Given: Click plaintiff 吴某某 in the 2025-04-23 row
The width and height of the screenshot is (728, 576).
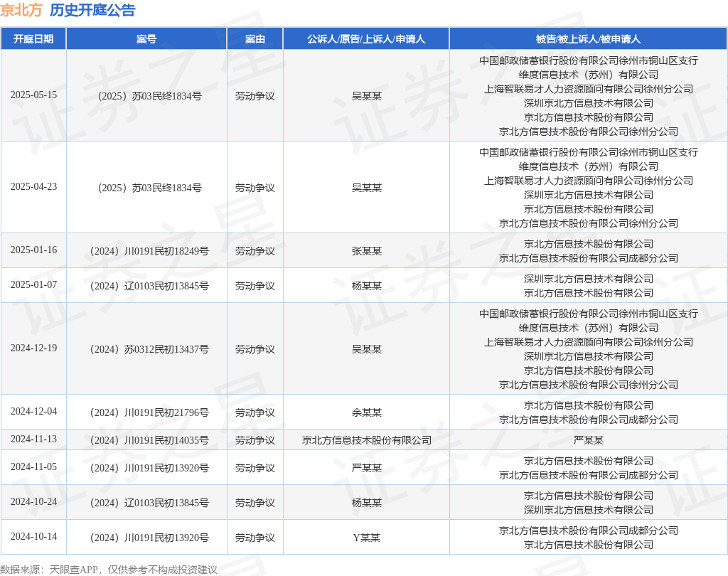Looking at the screenshot, I should click(366, 188).
